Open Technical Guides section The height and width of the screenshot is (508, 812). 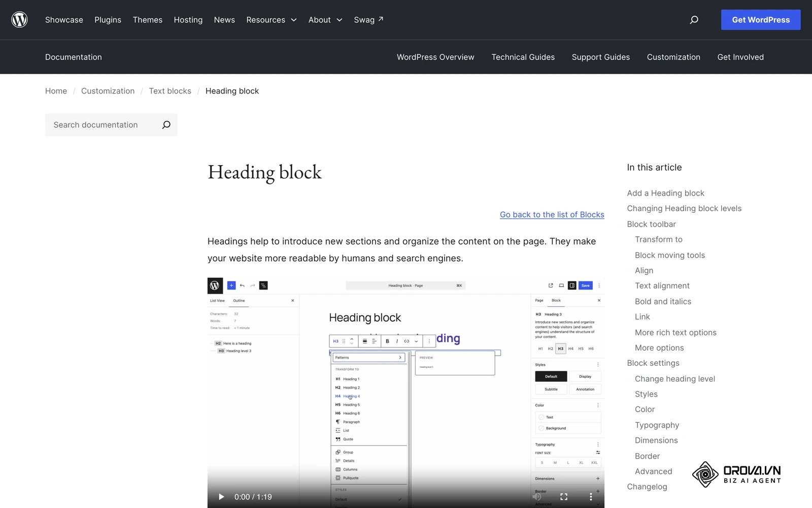(x=523, y=57)
